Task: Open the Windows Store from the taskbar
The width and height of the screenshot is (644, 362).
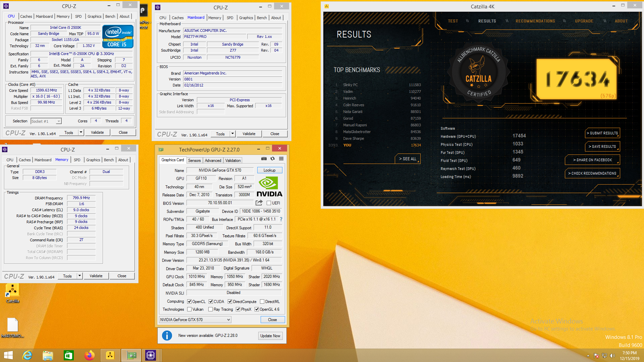Action: click(68, 355)
